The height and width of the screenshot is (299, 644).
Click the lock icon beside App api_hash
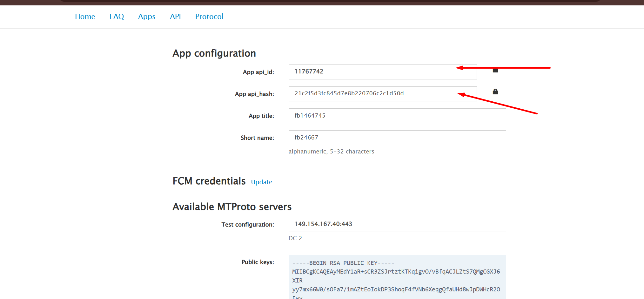pos(495,92)
